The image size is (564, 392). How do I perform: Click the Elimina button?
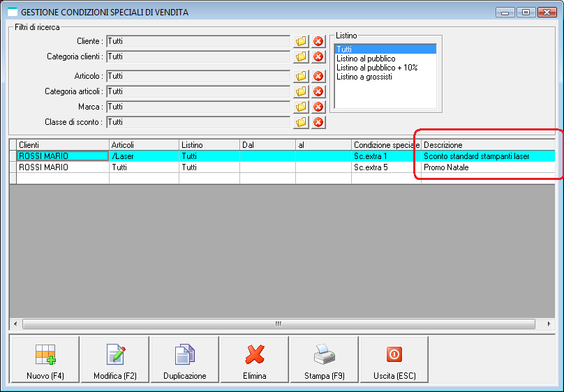pos(255,360)
